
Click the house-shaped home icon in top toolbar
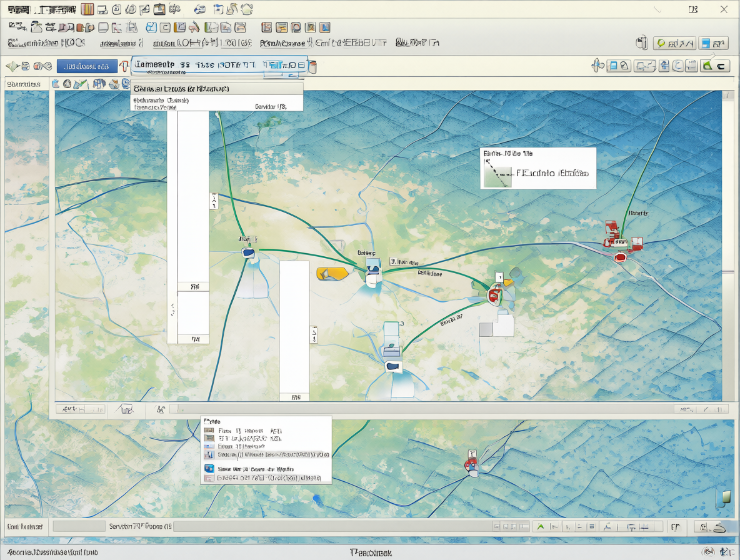pyautogui.click(x=246, y=9)
